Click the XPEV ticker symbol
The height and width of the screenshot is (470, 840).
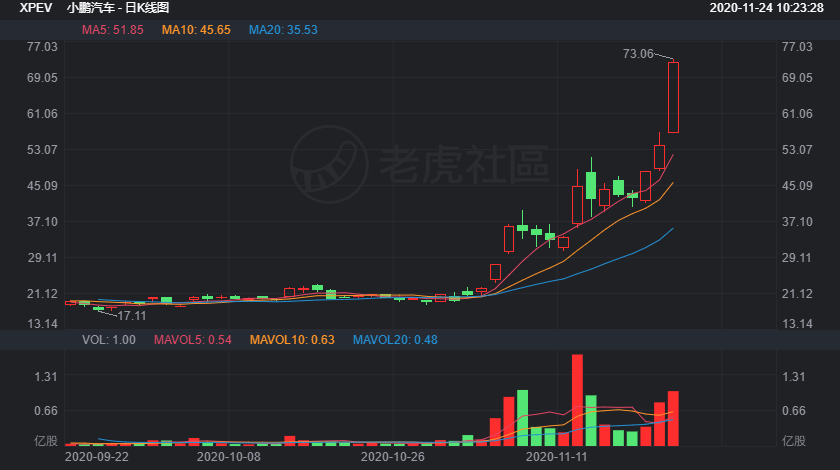pos(36,8)
